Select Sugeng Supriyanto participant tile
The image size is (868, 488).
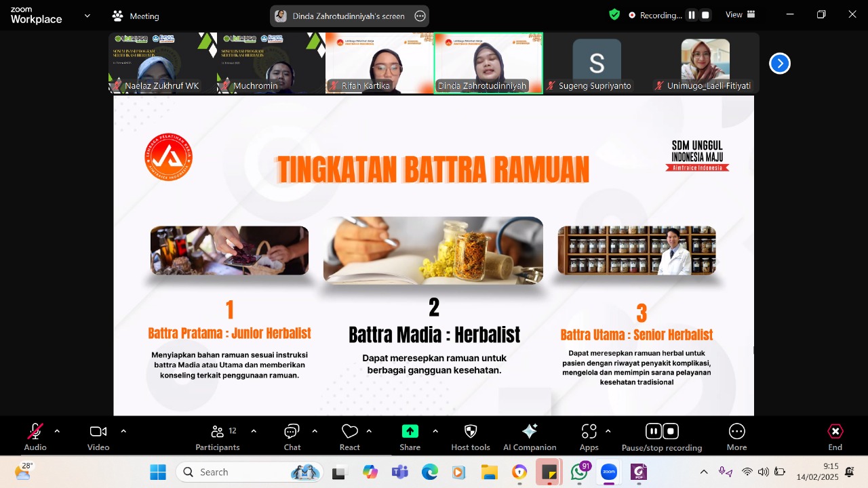click(597, 63)
